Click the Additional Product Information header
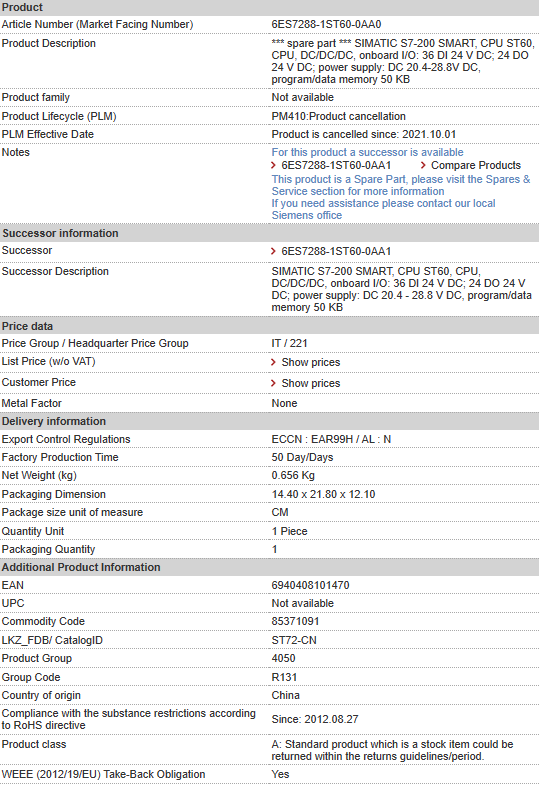544x786 pixels. 270,567
